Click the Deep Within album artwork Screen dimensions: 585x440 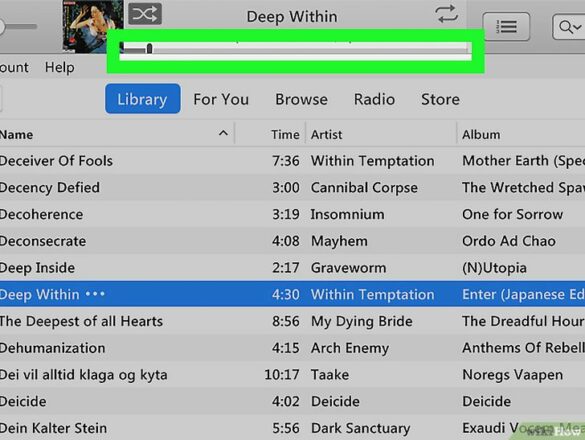click(93, 26)
